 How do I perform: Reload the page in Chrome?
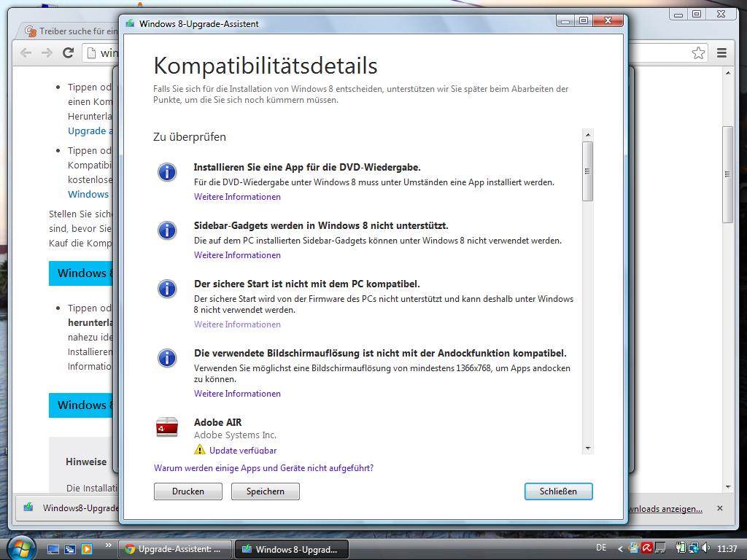click(68, 52)
